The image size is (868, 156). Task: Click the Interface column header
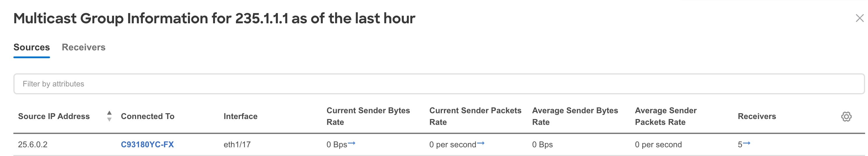click(x=241, y=116)
